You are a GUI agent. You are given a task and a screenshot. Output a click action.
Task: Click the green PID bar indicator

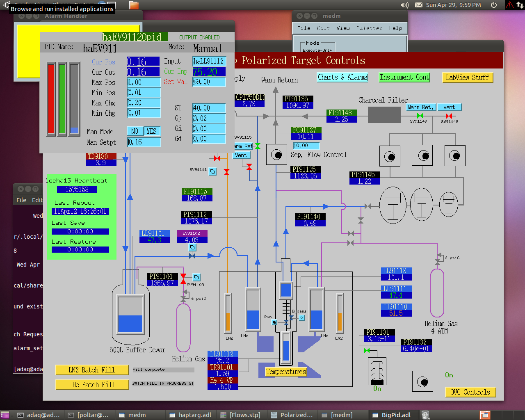pyautogui.click(x=62, y=99)
